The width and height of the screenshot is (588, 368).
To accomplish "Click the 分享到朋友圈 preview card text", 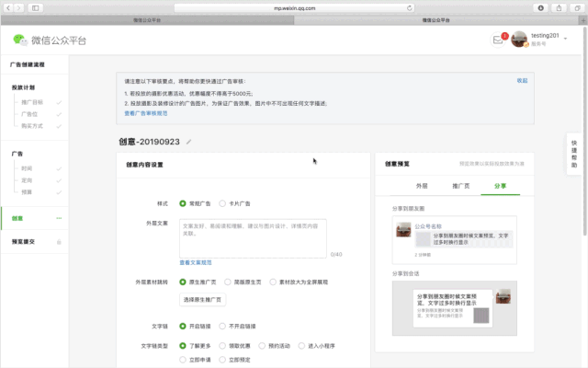I will click(x=470, y=239).
